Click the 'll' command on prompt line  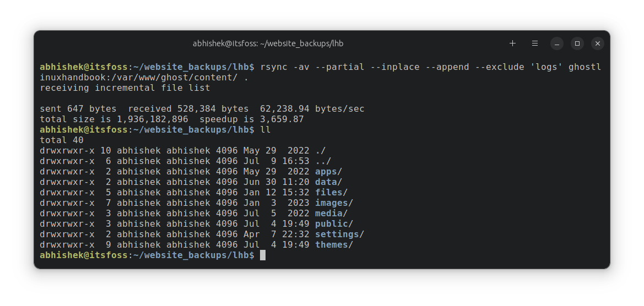click(x=266, y=130)
